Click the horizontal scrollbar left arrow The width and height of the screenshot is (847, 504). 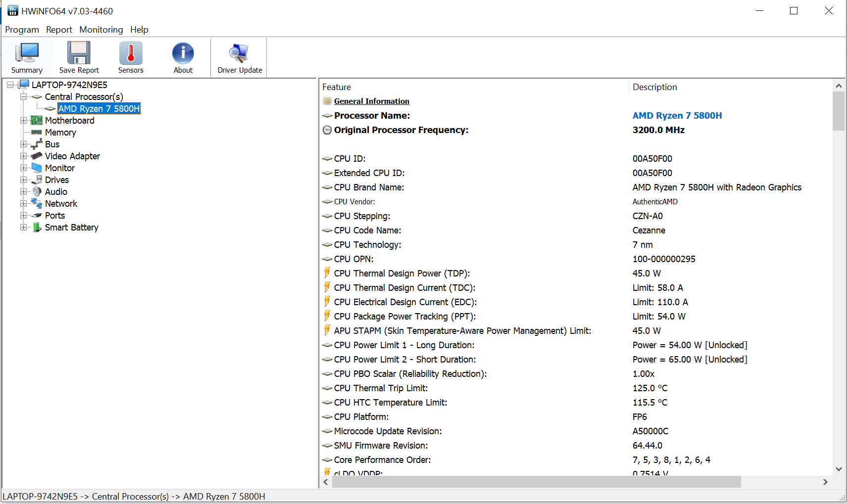[326, 482]
